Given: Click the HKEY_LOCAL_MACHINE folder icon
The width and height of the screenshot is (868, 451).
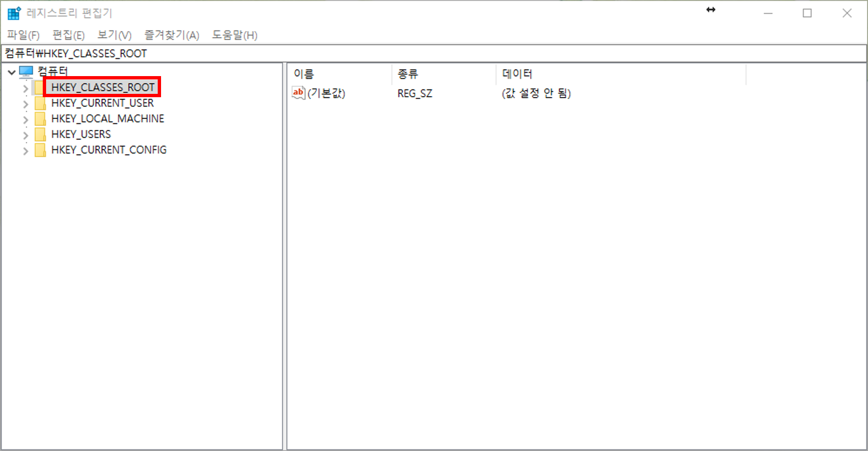Looking at the screenshot, I should point(40,119).
